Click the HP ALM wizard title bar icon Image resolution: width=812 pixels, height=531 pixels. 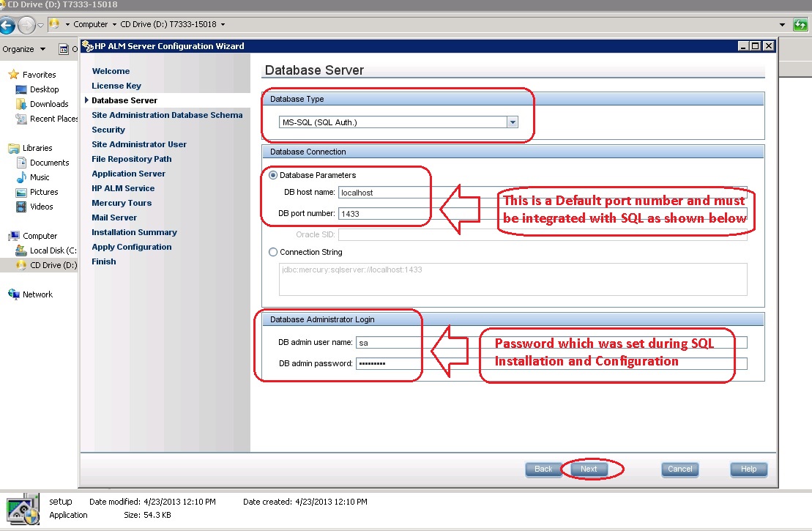point(88,46)
